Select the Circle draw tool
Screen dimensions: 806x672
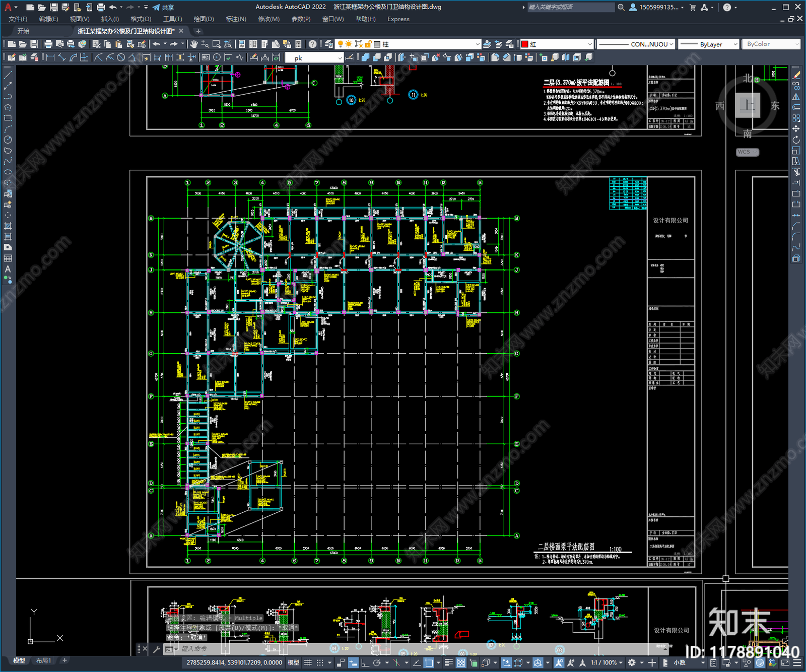(8, 140)
